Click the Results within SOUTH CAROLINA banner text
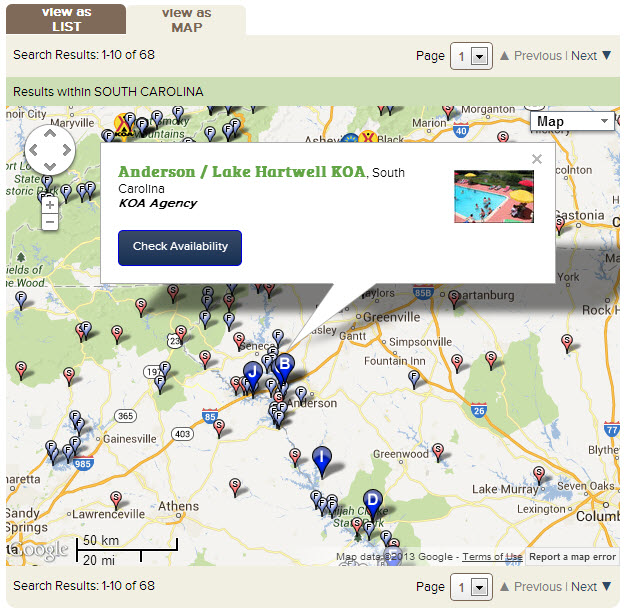 [108, 91]
